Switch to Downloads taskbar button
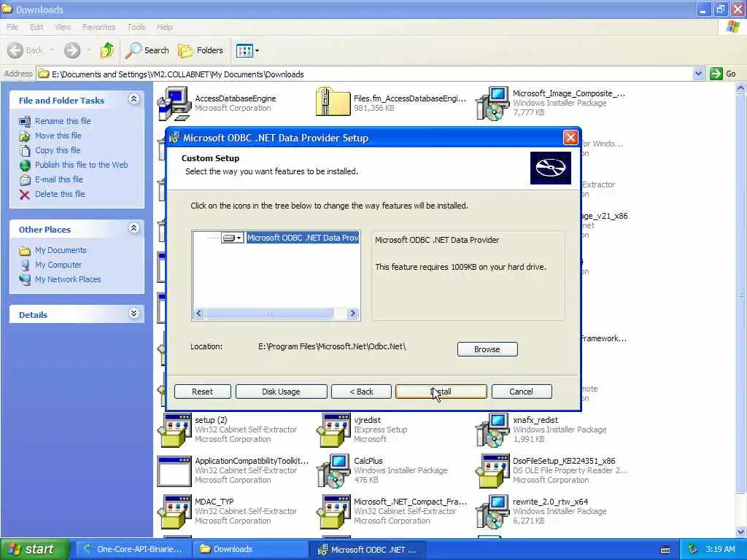 coord(250,550)
